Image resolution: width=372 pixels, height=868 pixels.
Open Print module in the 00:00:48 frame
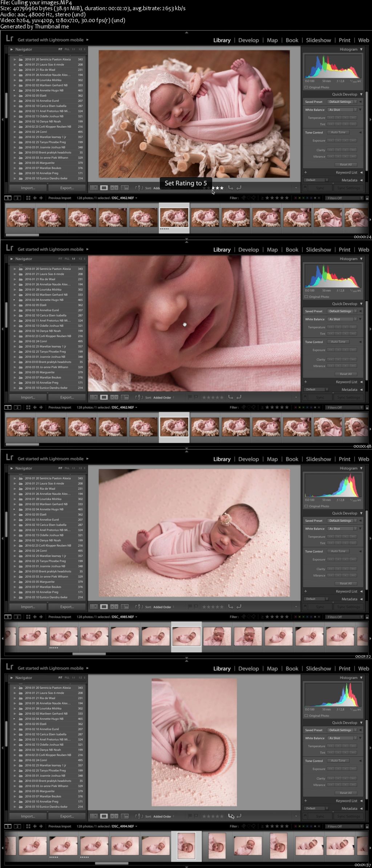coord(344,250)
